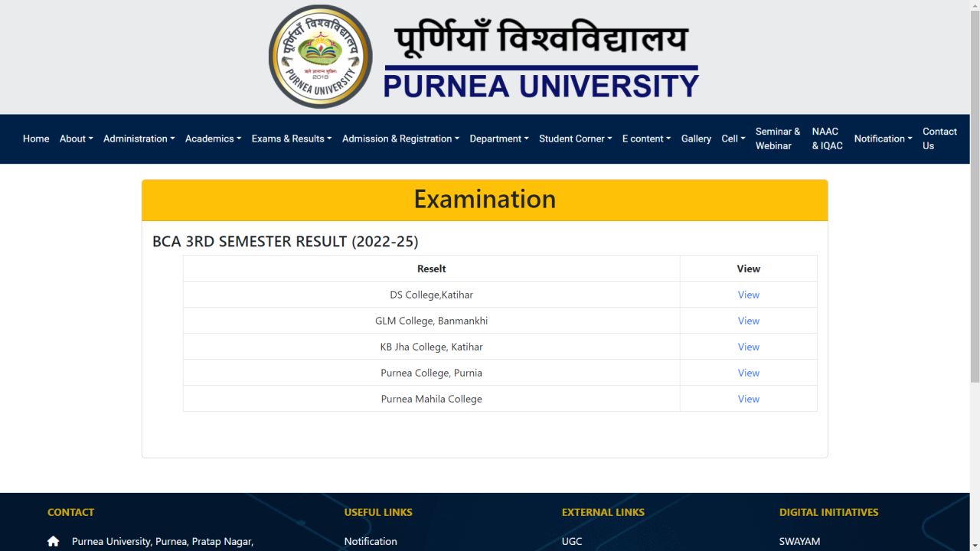980x551 pixels.
Task: Click the Examination header title
Action: click(x=485, y=199)
